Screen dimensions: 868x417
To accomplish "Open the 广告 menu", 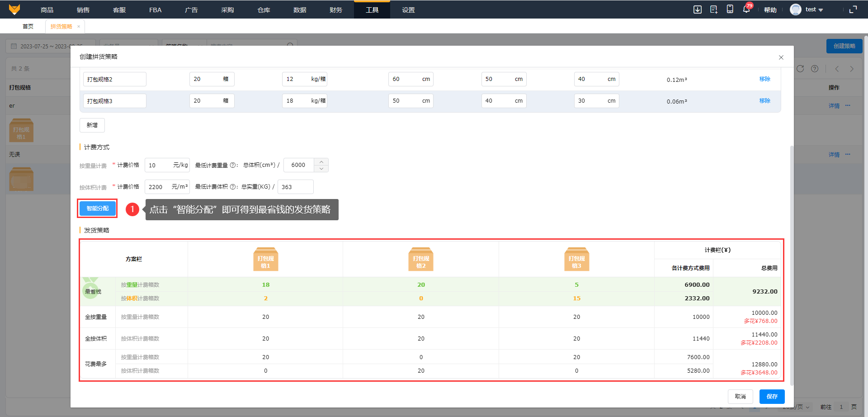I will (191, 9).
